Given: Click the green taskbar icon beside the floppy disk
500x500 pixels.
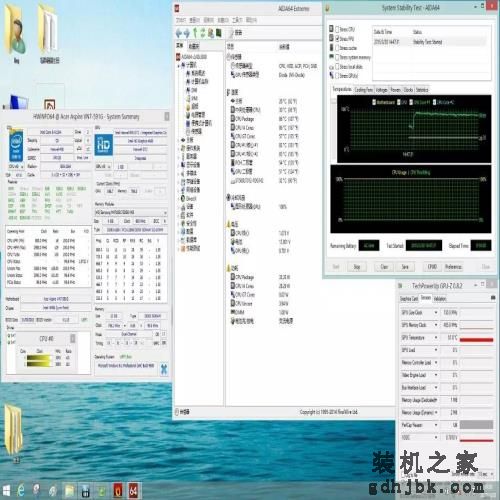Looking at the screenshot, I should 102,491.
